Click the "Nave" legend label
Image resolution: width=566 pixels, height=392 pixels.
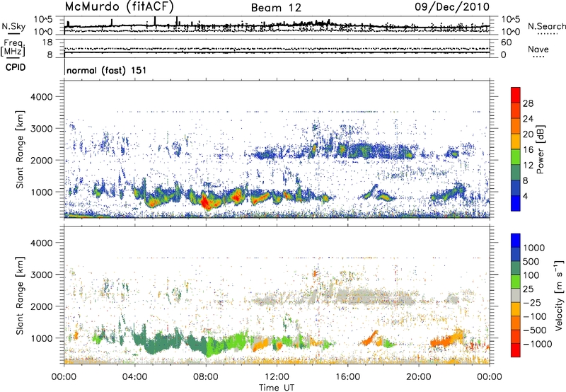point(538,49)
